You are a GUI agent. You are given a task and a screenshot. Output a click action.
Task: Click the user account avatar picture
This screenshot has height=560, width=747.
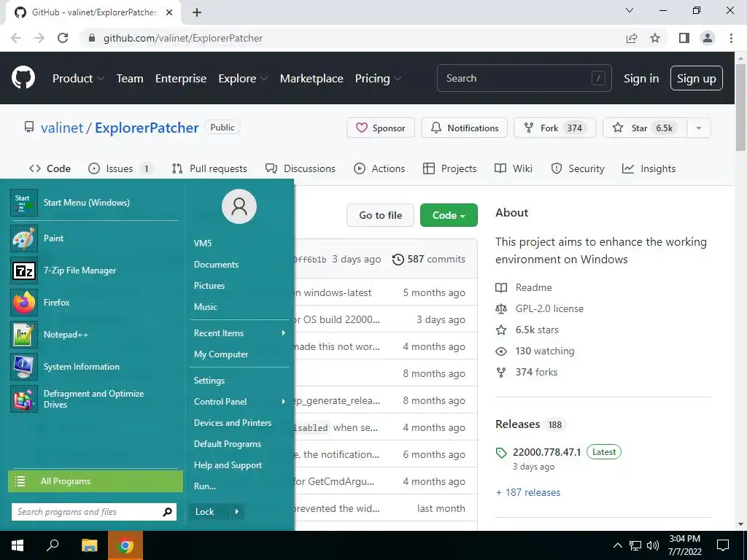(x=239, y=206)
